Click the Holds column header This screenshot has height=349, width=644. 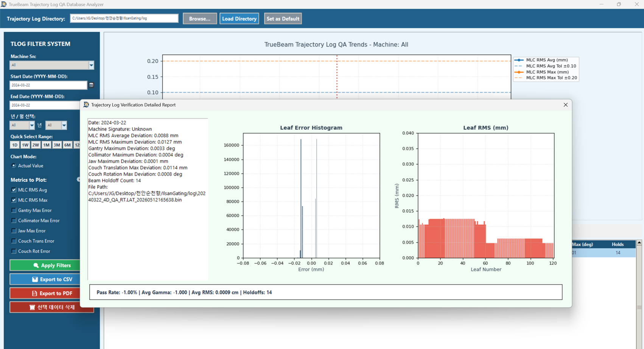618,245
